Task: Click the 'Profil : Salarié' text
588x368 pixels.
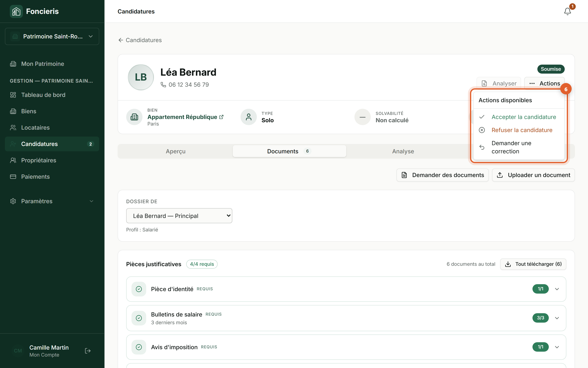Action: (142, 230)
